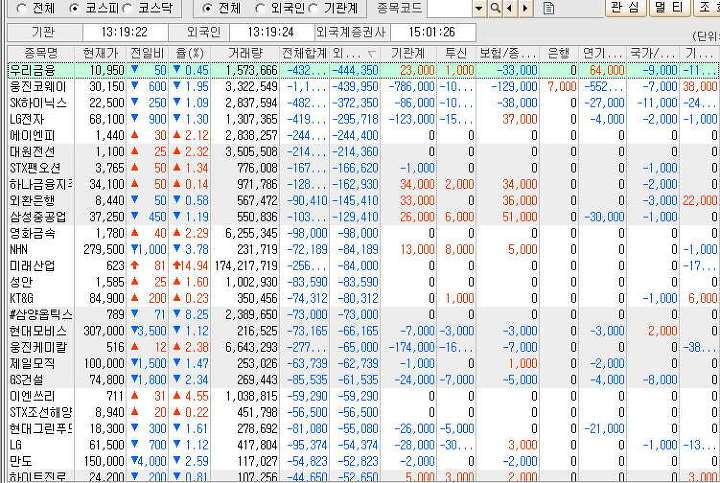Click the 외국계증권사 label
Screen dimensions: 720x483
pos(352,32)
